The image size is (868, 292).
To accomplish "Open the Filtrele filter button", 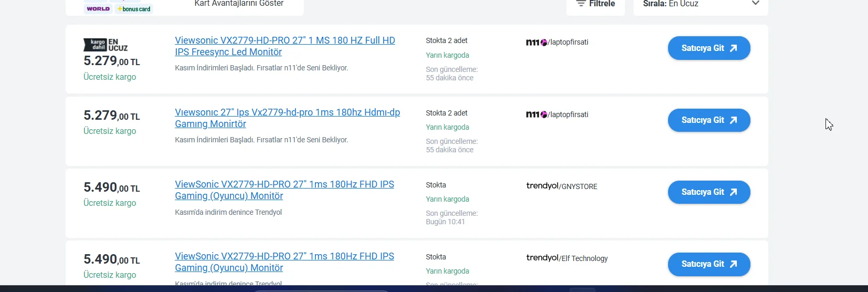I will (596, 4).
